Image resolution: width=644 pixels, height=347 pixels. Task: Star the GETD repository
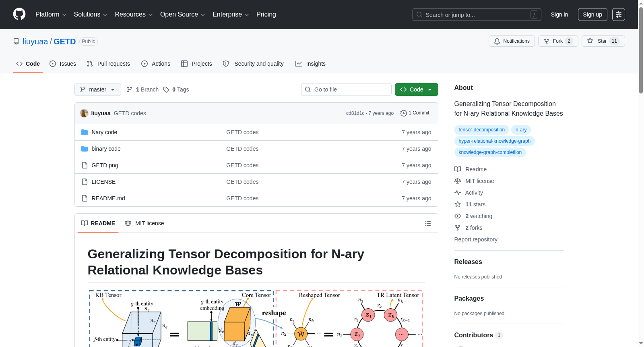pos(603,41)
